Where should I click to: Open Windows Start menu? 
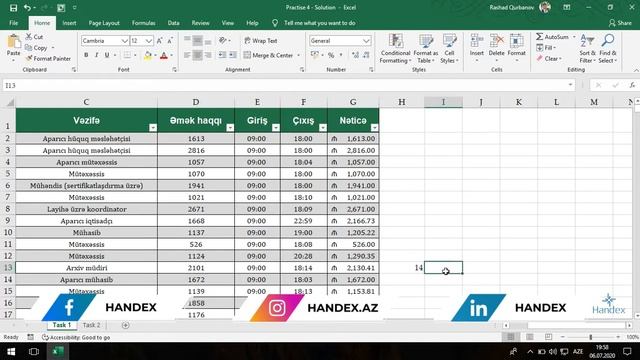11,351
